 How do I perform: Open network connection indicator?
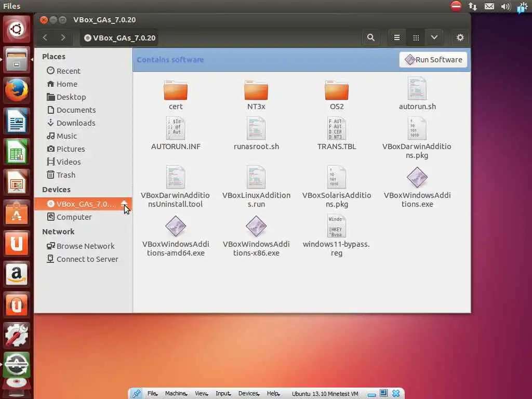(472, 6)
